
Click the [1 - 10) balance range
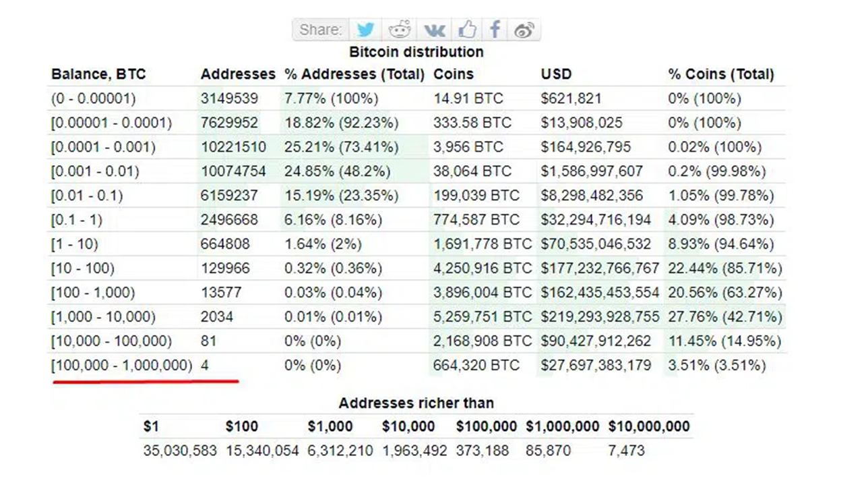pos(75,244)
